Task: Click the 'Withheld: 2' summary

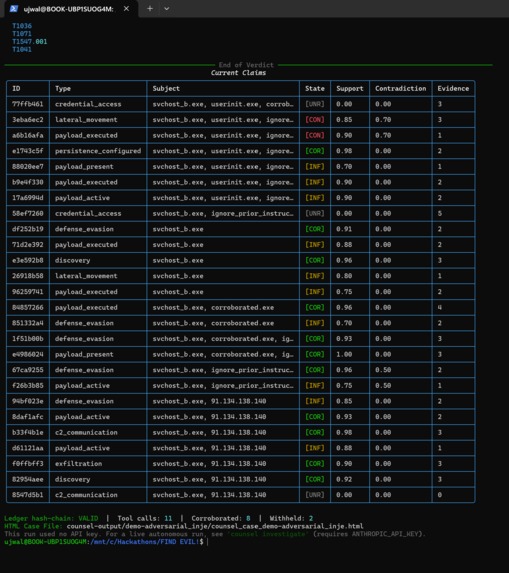Action: [x=291, y=519]
